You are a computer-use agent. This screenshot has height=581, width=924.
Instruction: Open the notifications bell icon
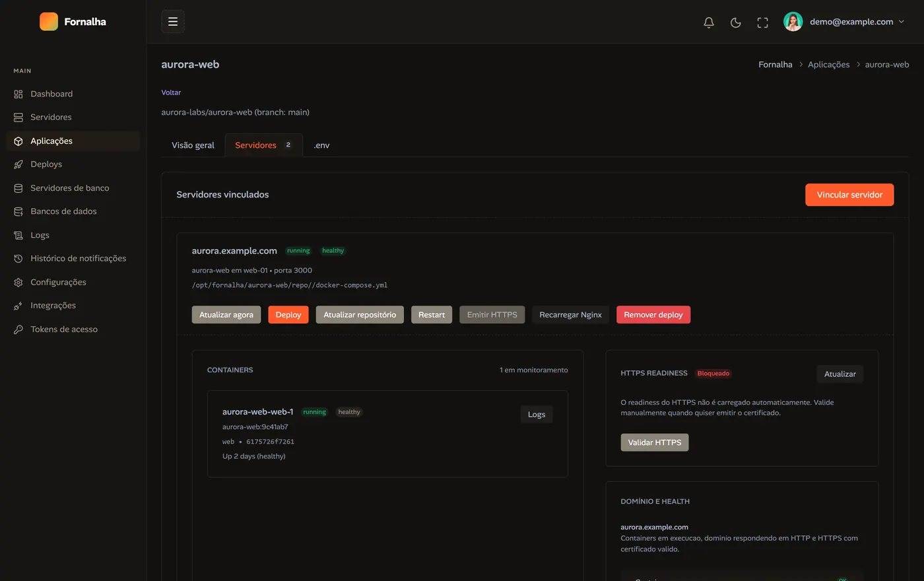tap(709, 22)
